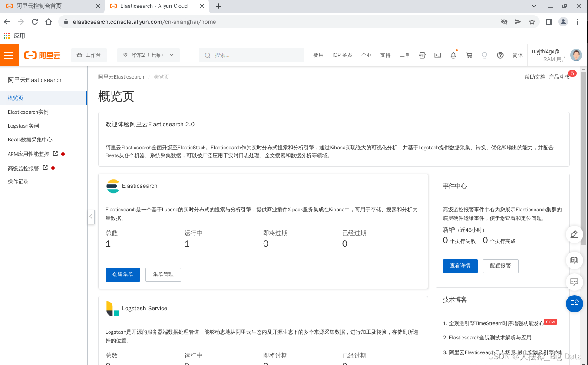588x365 pixels.
Task: Click the 阿里云Elasticsearch breadcrumb link
Action: coord(121,77)
